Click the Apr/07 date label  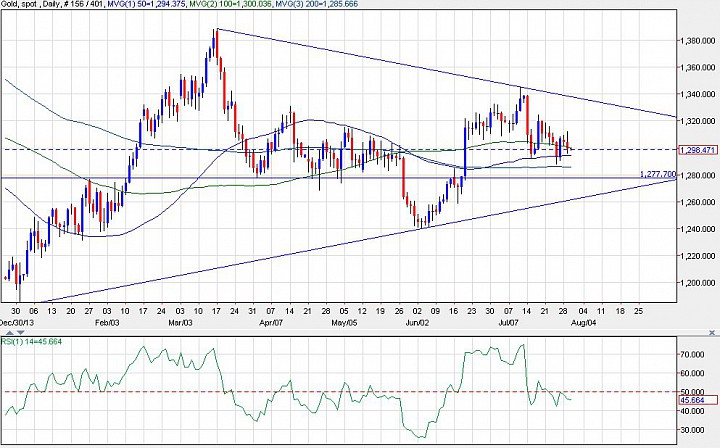coord(271,323)
